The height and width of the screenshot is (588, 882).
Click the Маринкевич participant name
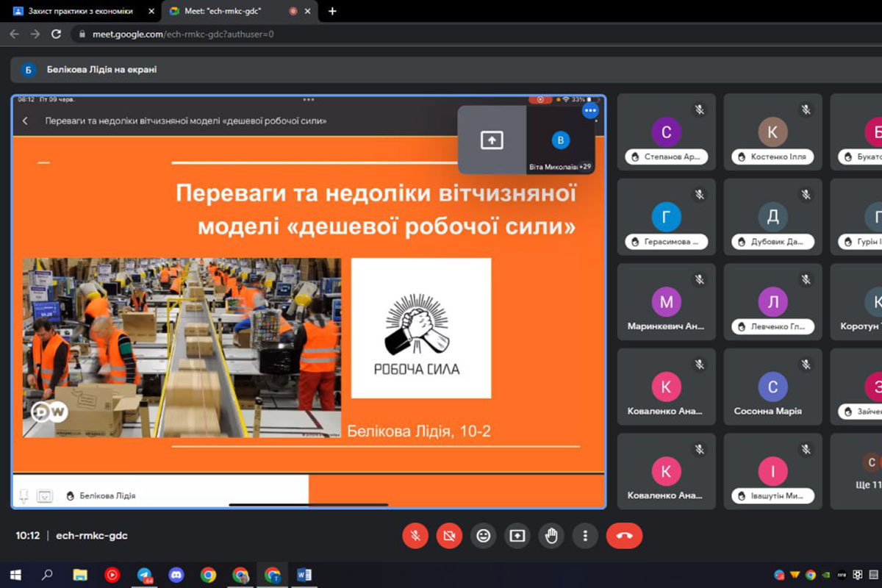coord(667,326)
